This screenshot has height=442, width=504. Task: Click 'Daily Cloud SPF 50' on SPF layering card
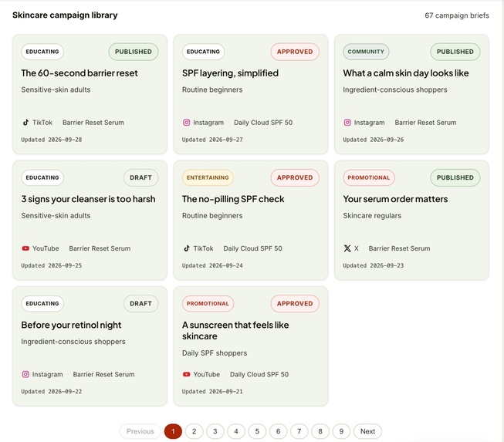(x=263, y=123)
